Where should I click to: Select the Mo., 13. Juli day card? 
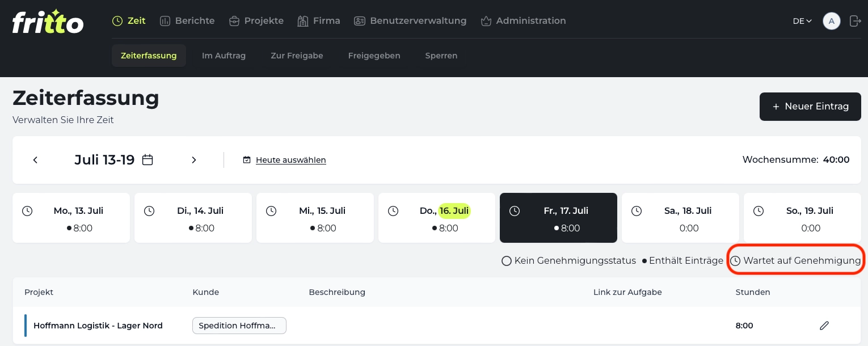(71, 218)
